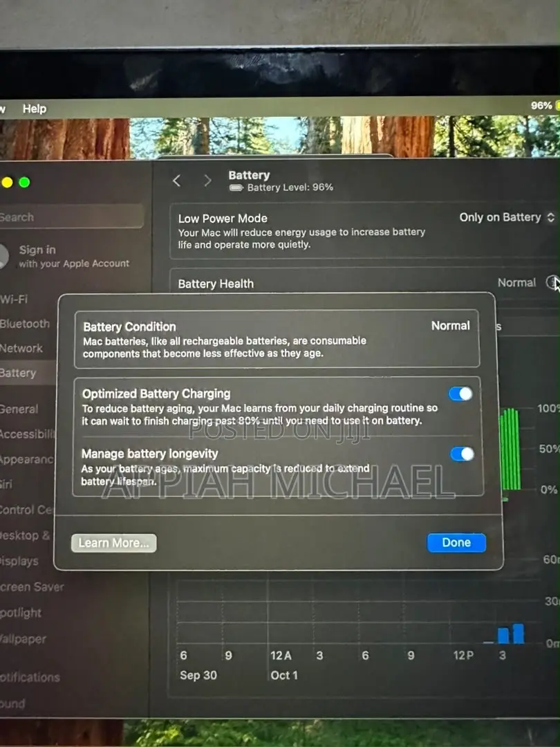Click the battery icon beside Battery Level
560x747 pixels.
[236, 187]
